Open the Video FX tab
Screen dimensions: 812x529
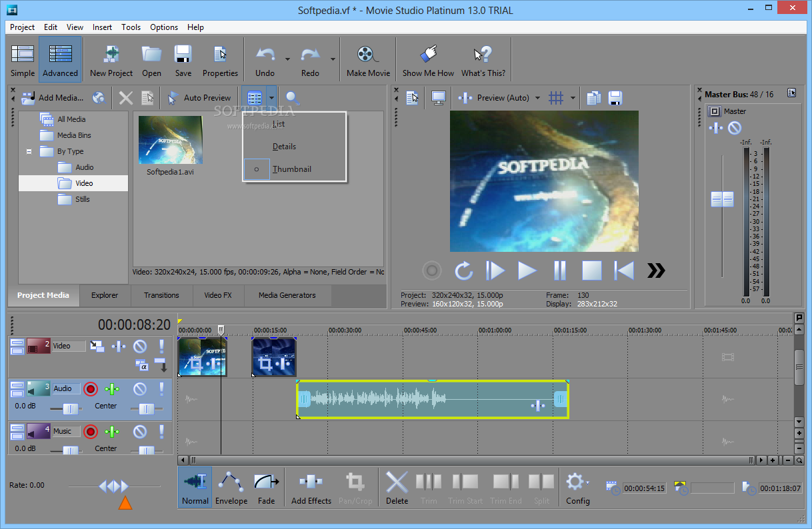tap(218, 295)
